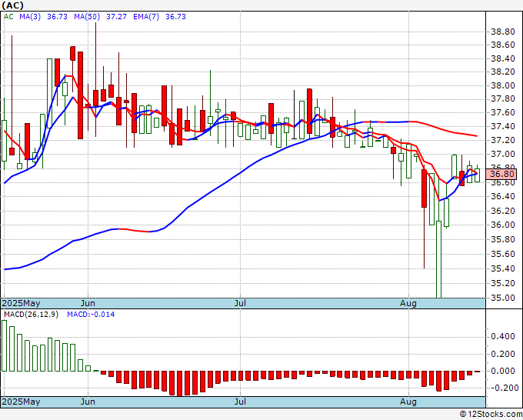Click the 38.40 price axis label
This screenshot has width=523, height=420.
click(503, 59)
